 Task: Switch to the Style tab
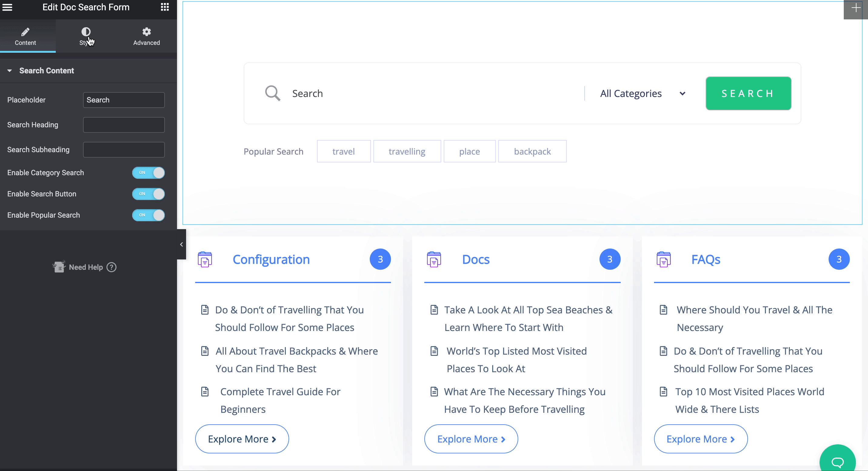click(86, 36)
